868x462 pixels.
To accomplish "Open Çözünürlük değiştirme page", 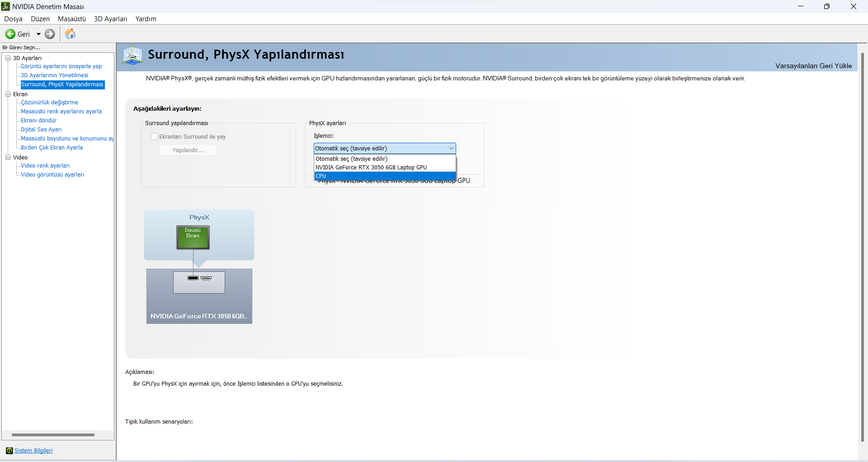I will coord(49,103).
